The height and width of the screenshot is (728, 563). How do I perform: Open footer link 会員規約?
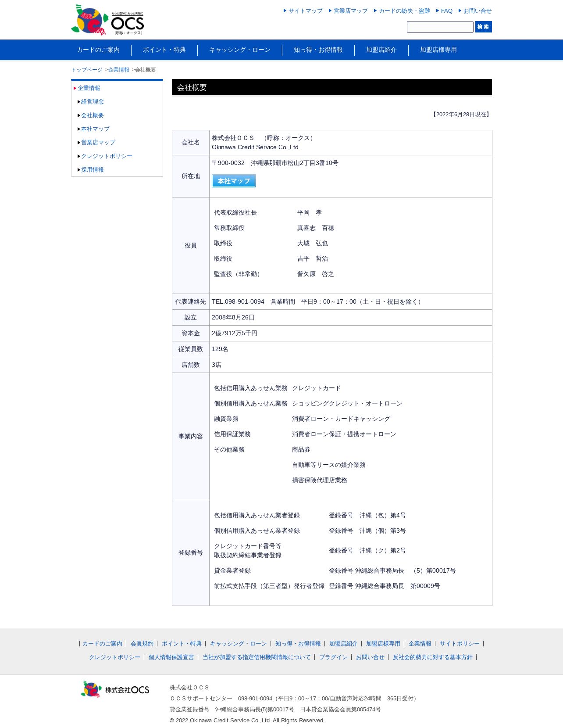coord(142,644)
